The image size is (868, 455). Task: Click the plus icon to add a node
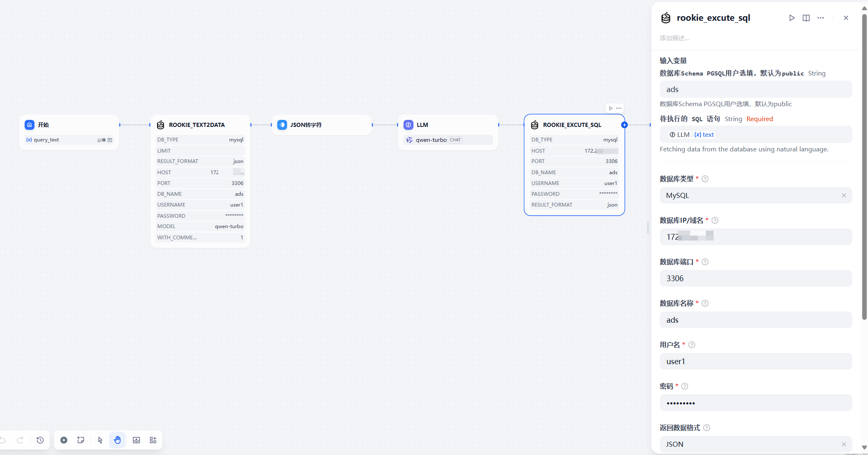(64, 440)
